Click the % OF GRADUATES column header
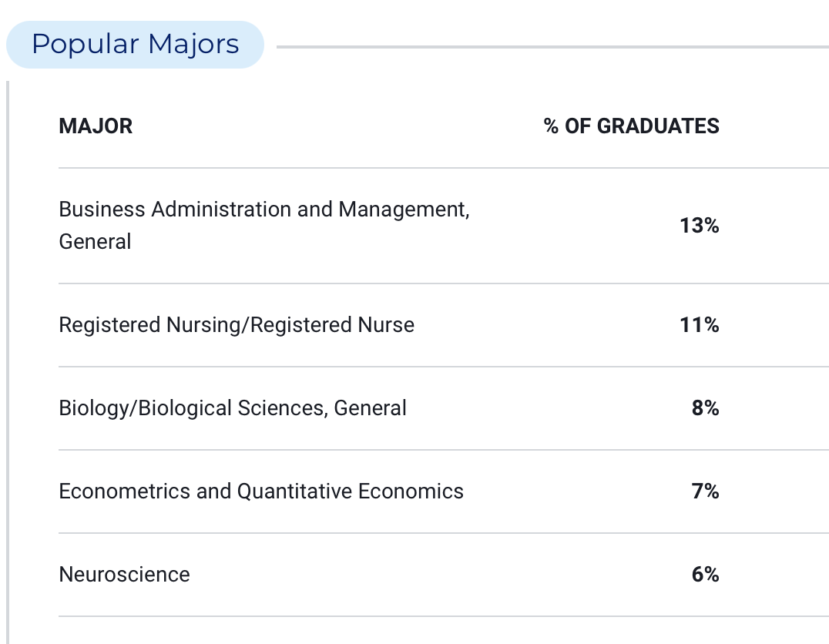 (631, 126)
